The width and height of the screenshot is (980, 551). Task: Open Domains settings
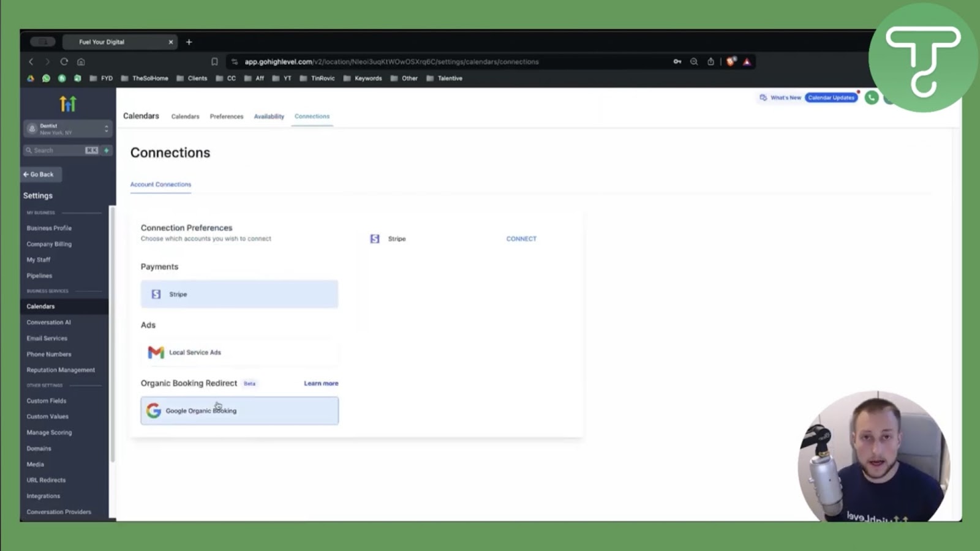[x=39, y=448]
